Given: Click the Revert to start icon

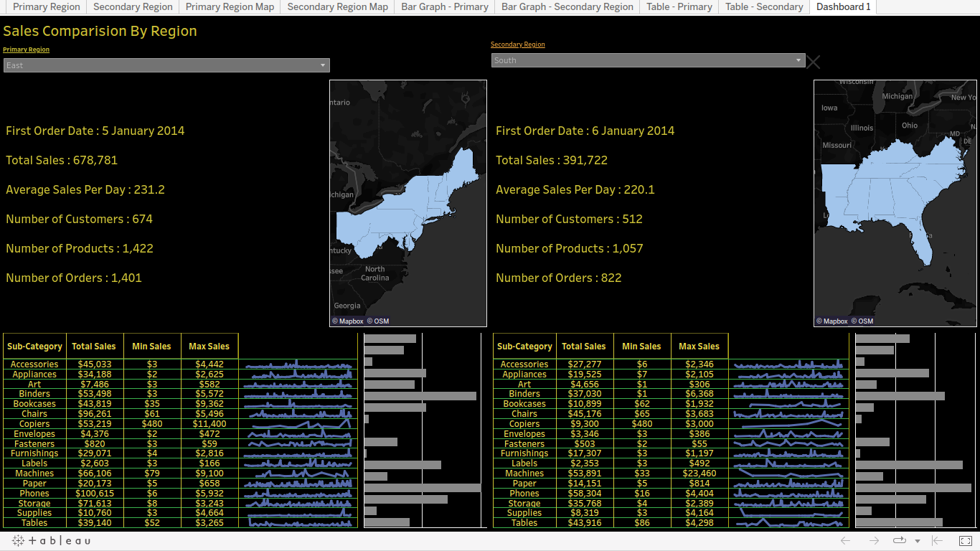Looking at the screenshot, I should tap(937, 541).
